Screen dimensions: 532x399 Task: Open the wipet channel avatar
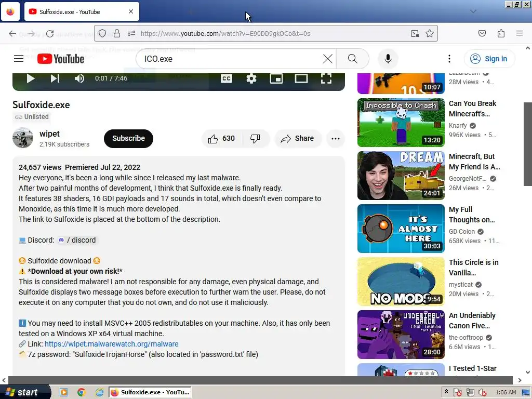(23, 138)
